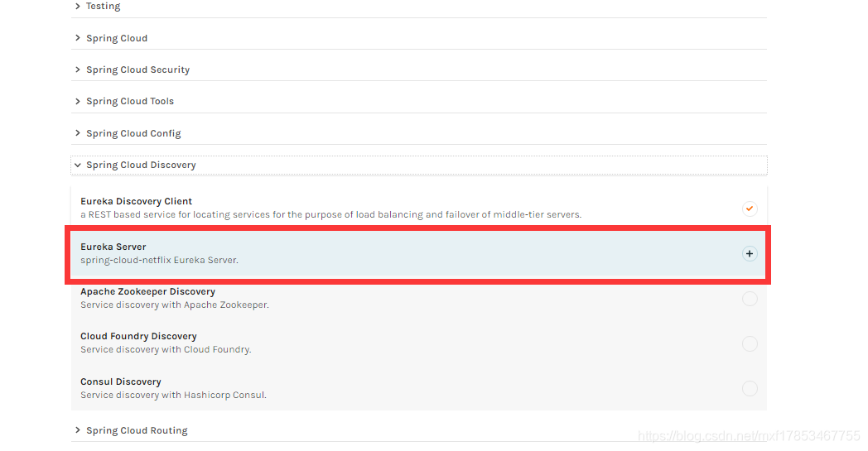Open the Spring Cloud Security label

coord(137,70)
